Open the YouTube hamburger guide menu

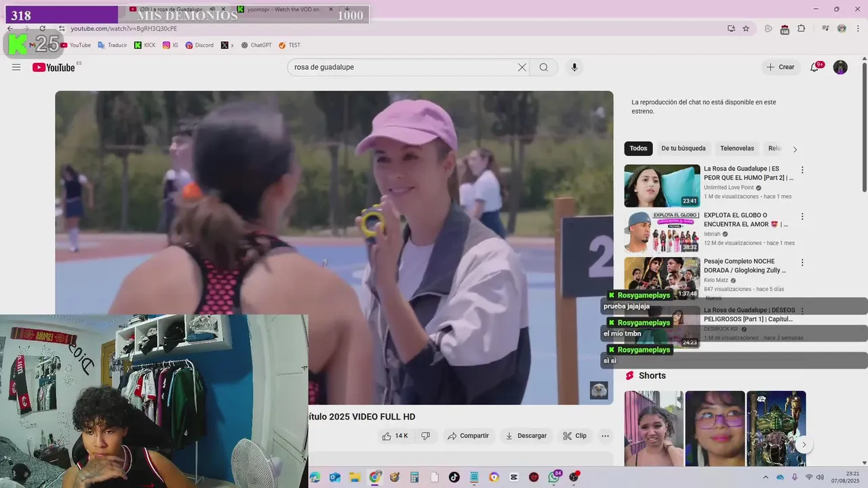[x=16, y=67]
